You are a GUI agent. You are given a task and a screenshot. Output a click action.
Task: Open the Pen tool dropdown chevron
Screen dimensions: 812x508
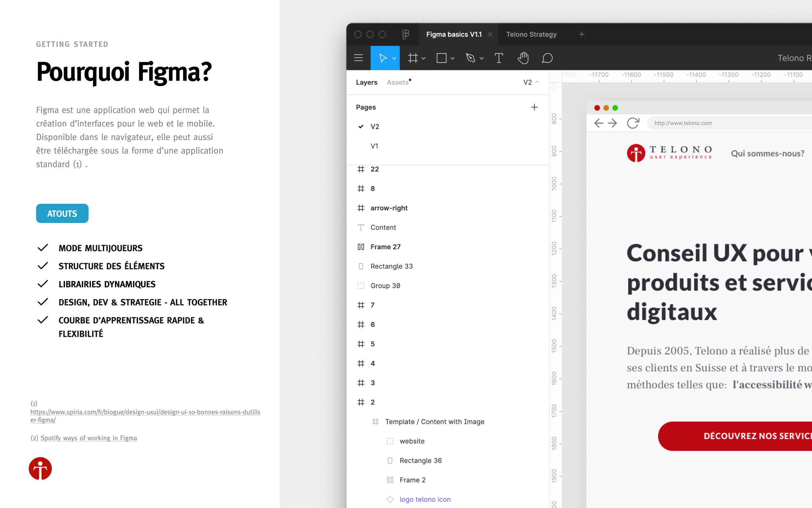point(481,59)
